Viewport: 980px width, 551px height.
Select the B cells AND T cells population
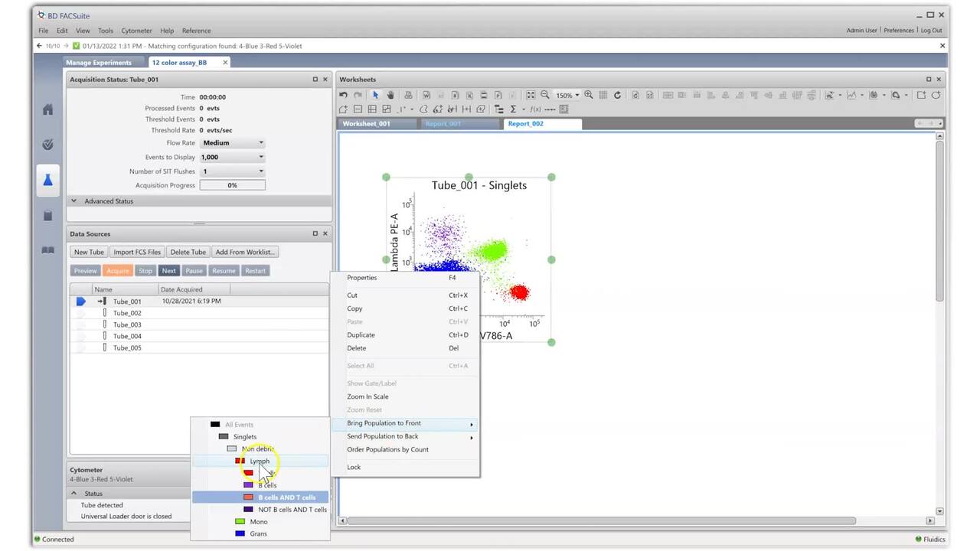[286, 497]
